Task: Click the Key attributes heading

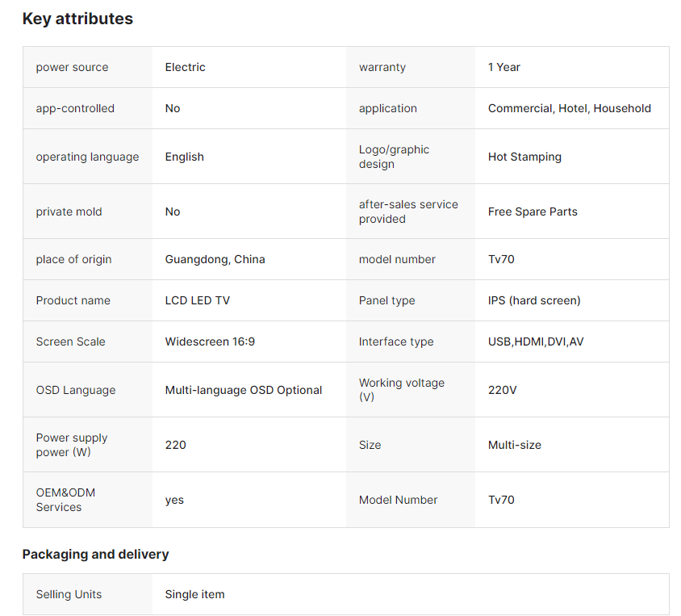Action: (x=77, y=19)
